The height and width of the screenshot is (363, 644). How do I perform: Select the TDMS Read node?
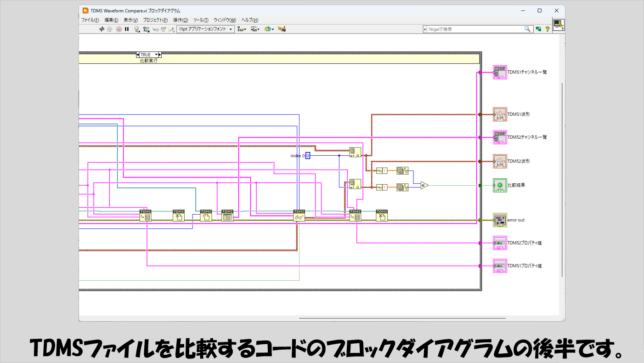tap(299, 216)
